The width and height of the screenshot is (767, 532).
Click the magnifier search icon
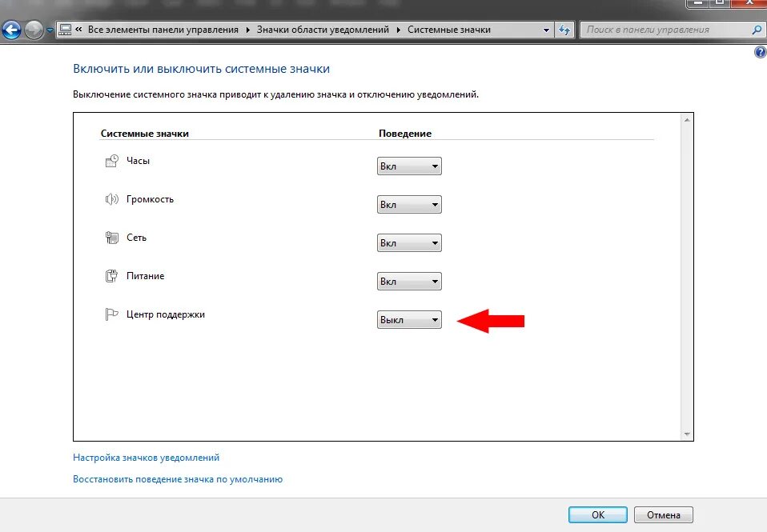point(757,30)
